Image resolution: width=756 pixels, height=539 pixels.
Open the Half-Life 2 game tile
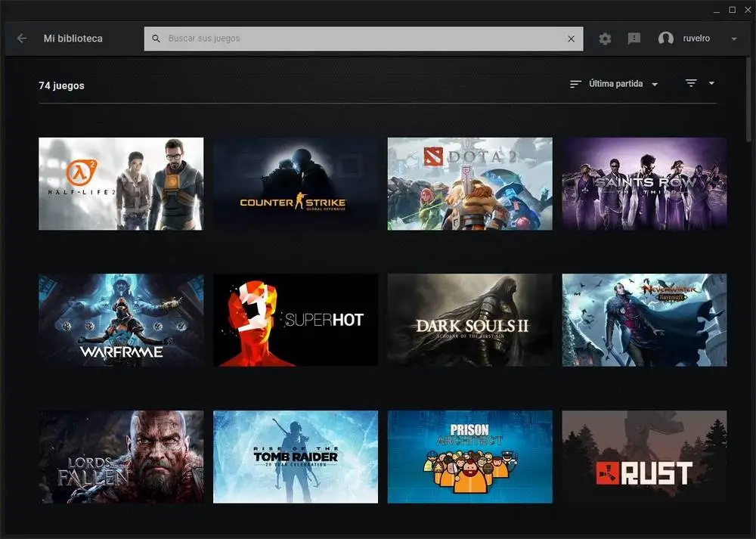[121, 184]
